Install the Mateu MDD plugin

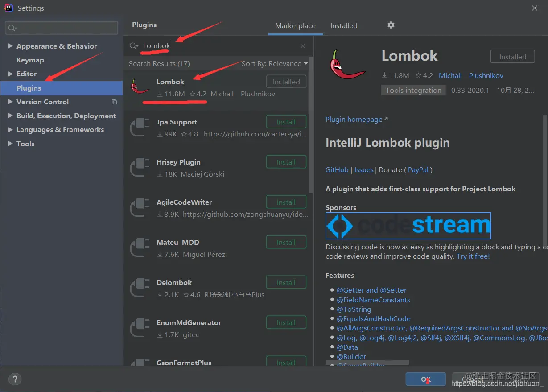286,242
